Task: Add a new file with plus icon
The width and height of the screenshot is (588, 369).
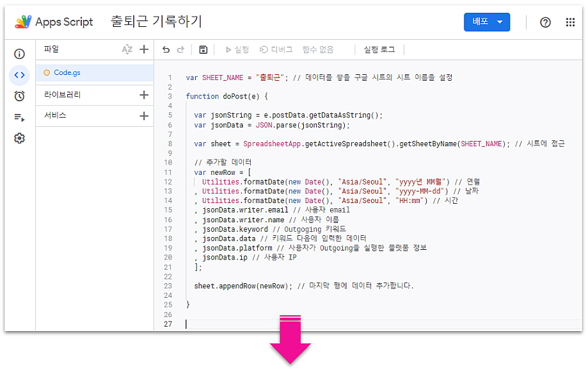Action: pyautogui.click(x=144, y=49)
